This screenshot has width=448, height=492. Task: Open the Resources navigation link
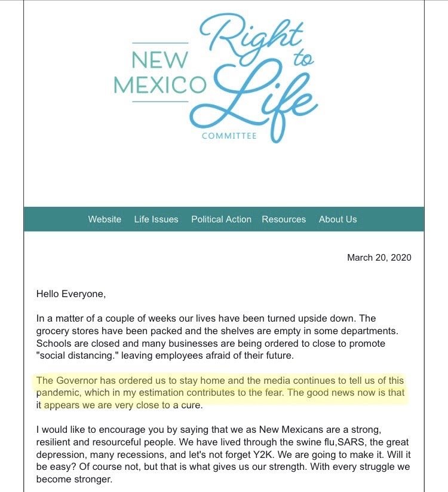pos(284,219)
